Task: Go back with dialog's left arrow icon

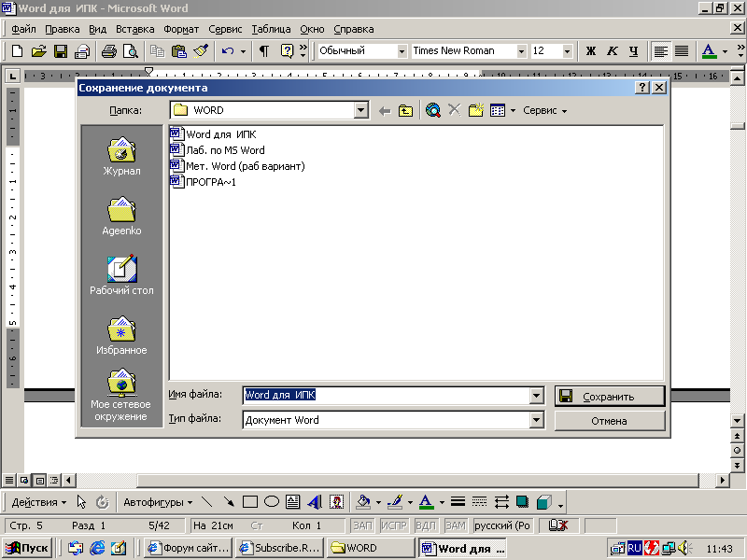Action: [385, 111]
